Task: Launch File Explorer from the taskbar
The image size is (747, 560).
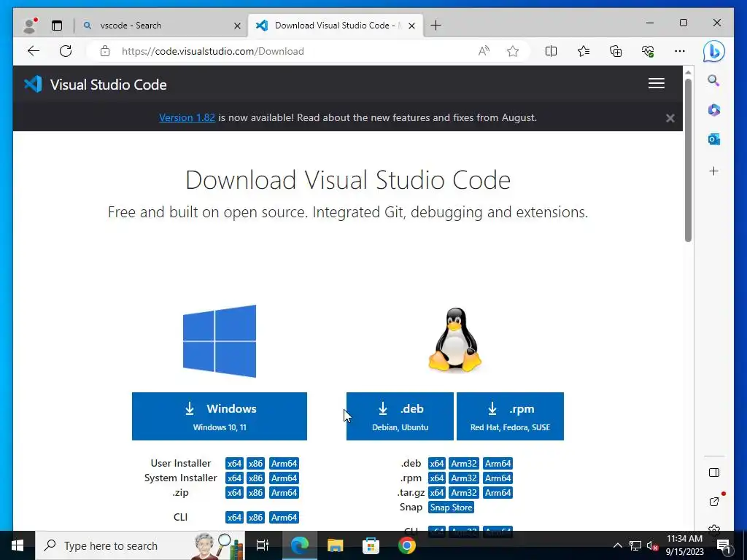Action: tap(335, 545)
